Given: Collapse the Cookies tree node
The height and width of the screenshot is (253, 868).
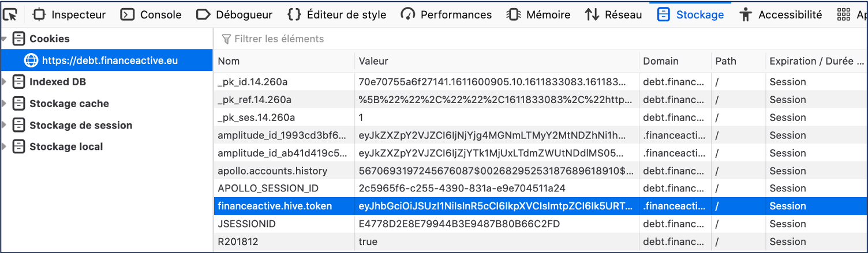Looking at the screenshot, I should click(5, 39).
